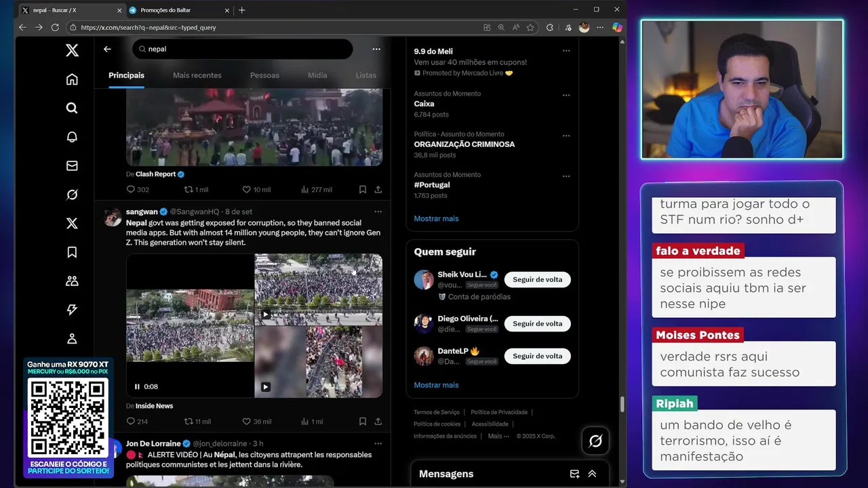The height and width of the screenshot is (488, 868).
Task: Compose new message icon in Mensagens bar
Action: [574, 474]
